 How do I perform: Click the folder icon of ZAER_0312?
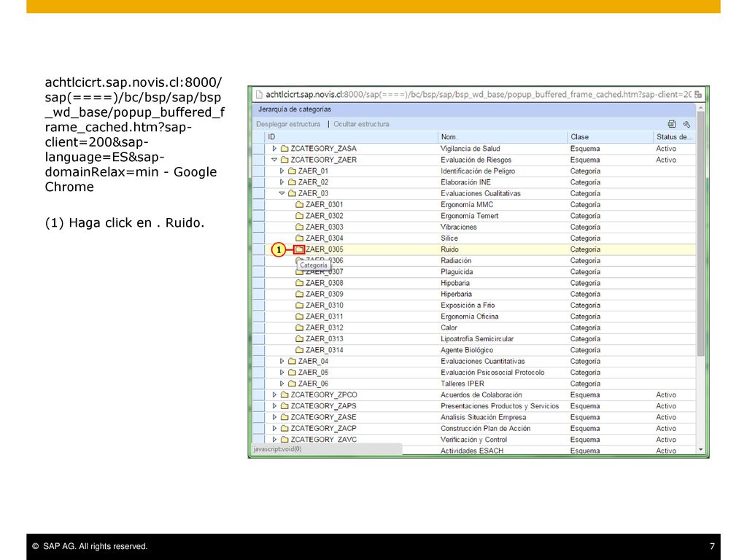pyautogui.click(x=299, y=327)
